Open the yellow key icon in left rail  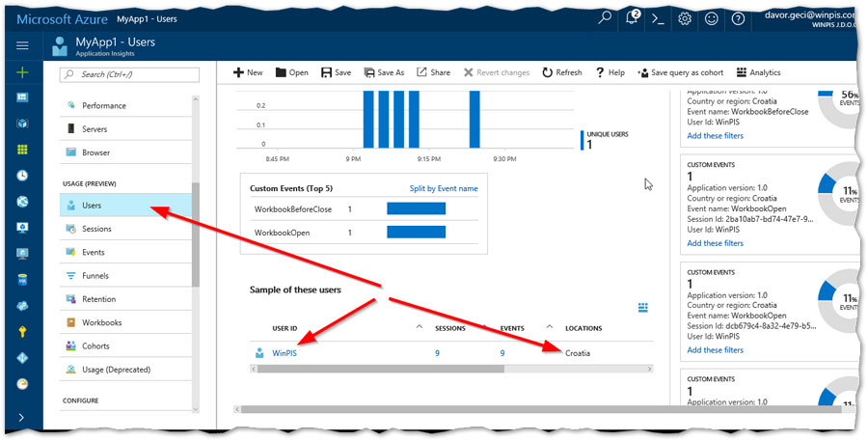(22, 332)
